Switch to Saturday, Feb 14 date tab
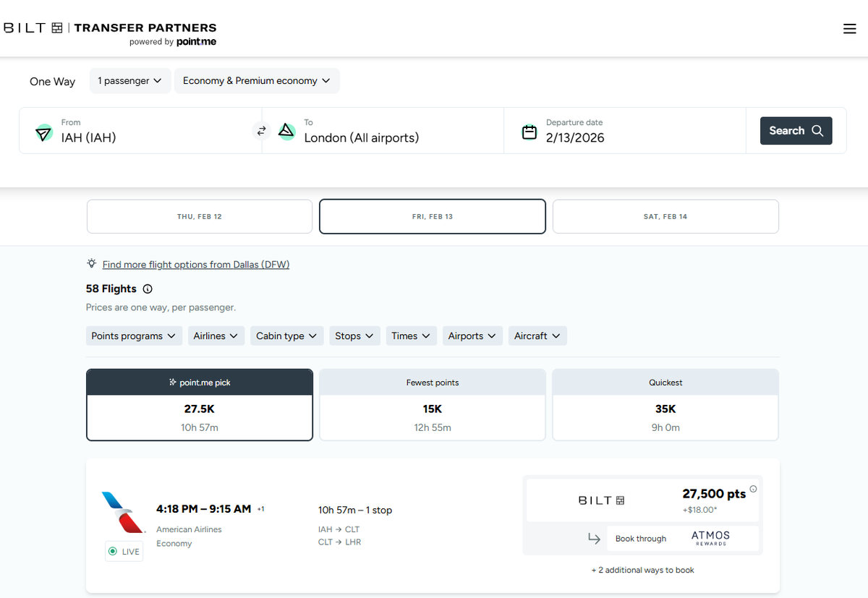The image size is (868, 598). pos(665,216)
